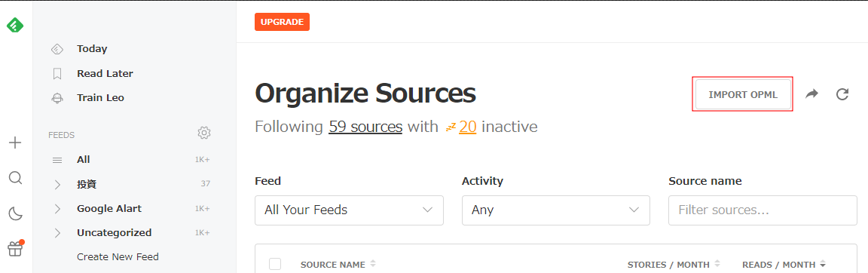Click the share arrow icon
The image size is (868, 273).
(811, 94)
